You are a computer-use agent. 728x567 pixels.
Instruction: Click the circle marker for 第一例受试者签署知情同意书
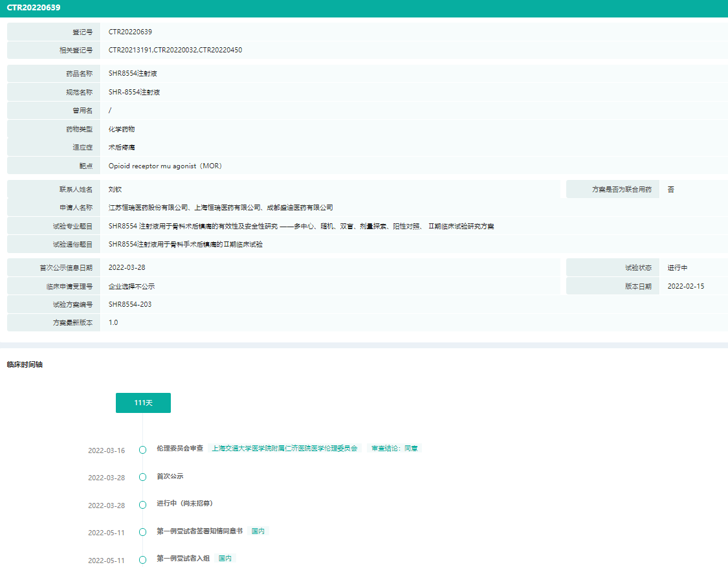tap(142, 533)
